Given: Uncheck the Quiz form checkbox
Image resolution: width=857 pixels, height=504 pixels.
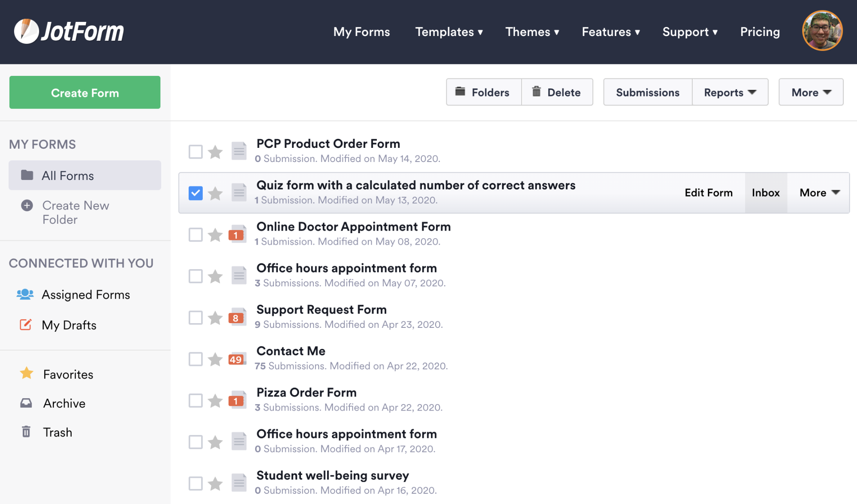Looking at the screenshot, I should [x=195, y=193].
